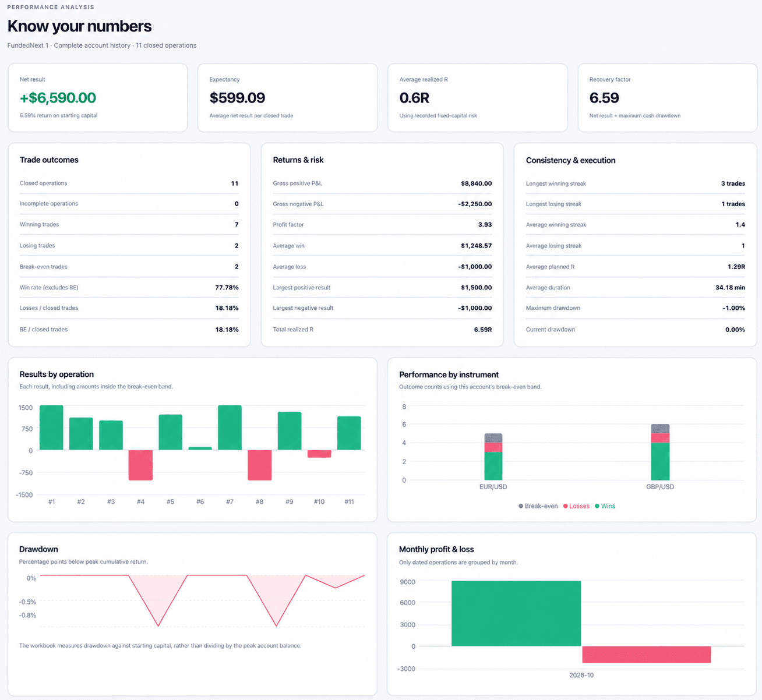Click the small red bar for operation #10

pyautogui.click(x=319, y=454)
